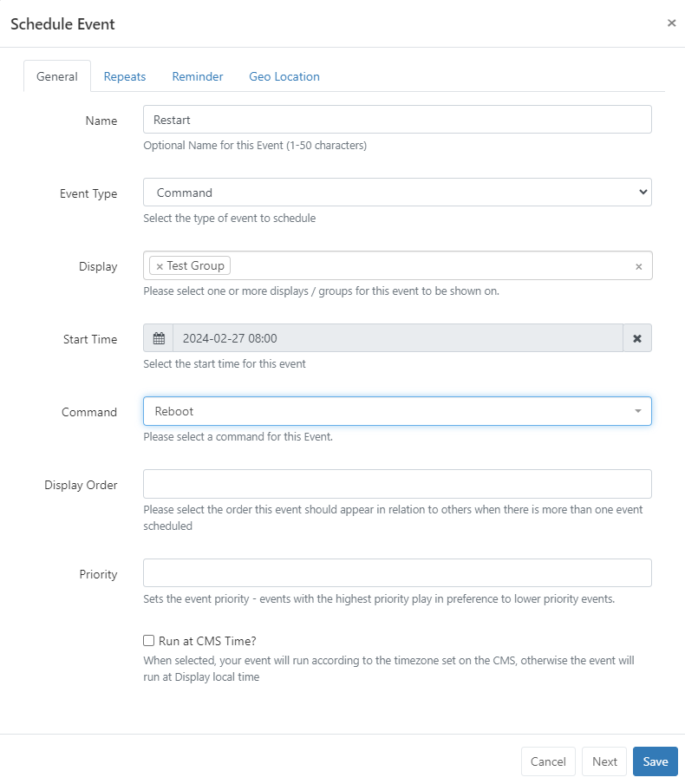Enable the Run at CMS Time checkbox
The height and width of the screenshot is (784, 685).
(x=149, y=641)
